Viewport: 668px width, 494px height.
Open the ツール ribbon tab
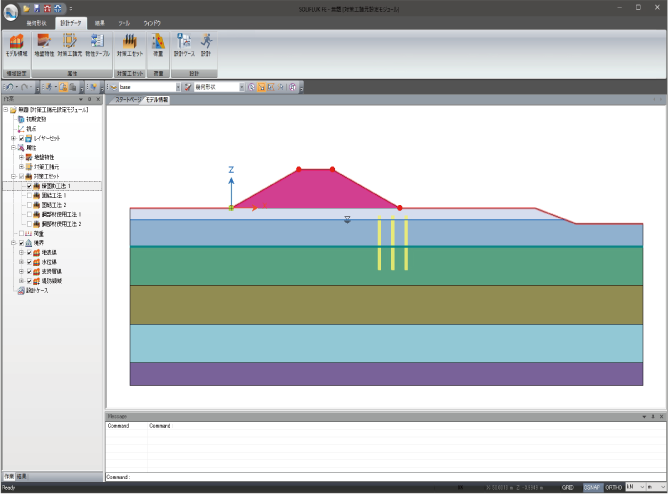pos(124,23)
